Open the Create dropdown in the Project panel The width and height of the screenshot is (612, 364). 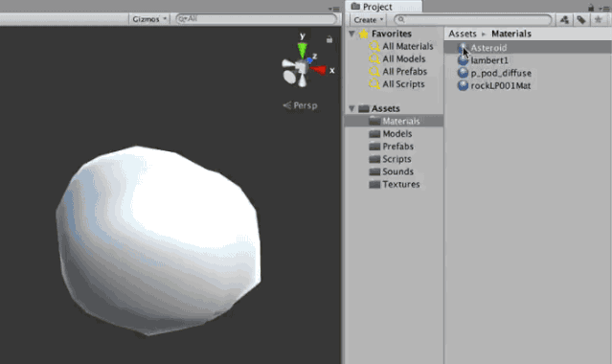pyautogui.click(x=368, y=20)
